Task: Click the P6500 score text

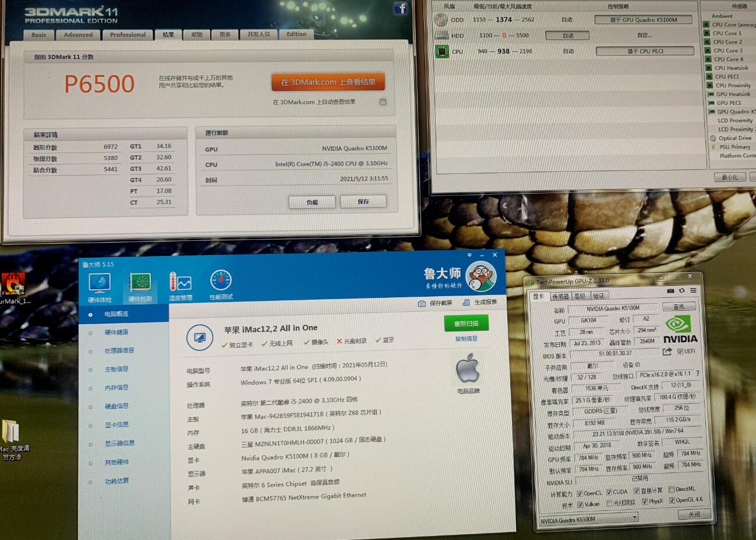Action: [x=99, y=84]
